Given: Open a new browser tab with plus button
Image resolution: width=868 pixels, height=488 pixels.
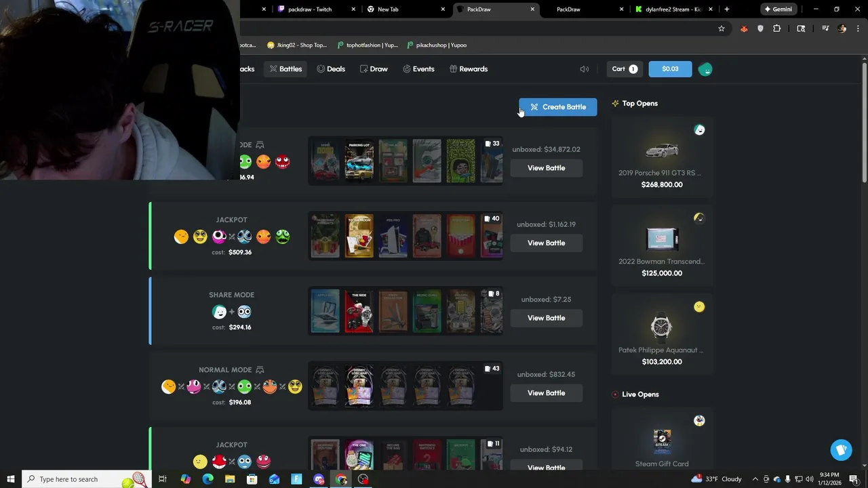Looking at the screenshot, I should click(727, 9).
